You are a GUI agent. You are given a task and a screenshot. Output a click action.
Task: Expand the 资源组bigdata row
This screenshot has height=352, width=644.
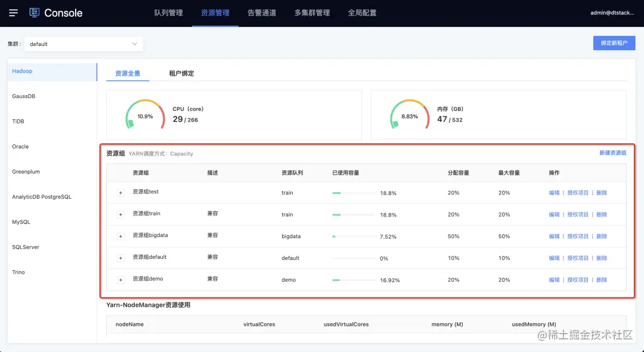tap(120, 236)
